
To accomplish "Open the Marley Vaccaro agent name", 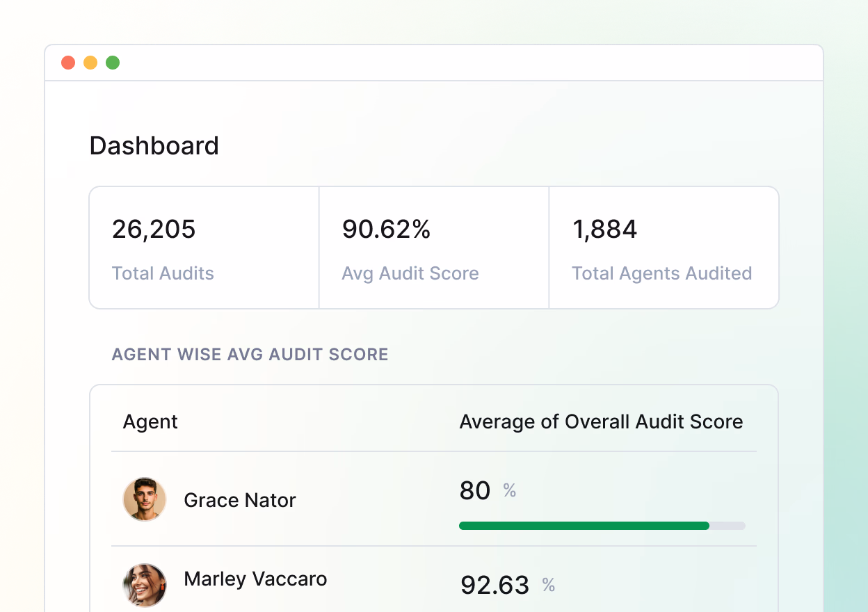I will tap(255, 579).
